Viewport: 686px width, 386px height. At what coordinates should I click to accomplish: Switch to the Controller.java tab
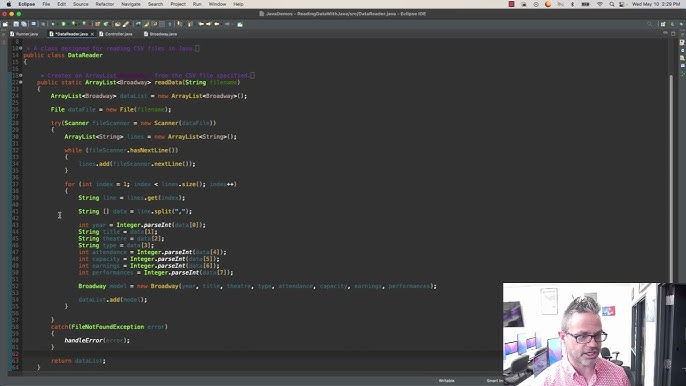point(118,34)
